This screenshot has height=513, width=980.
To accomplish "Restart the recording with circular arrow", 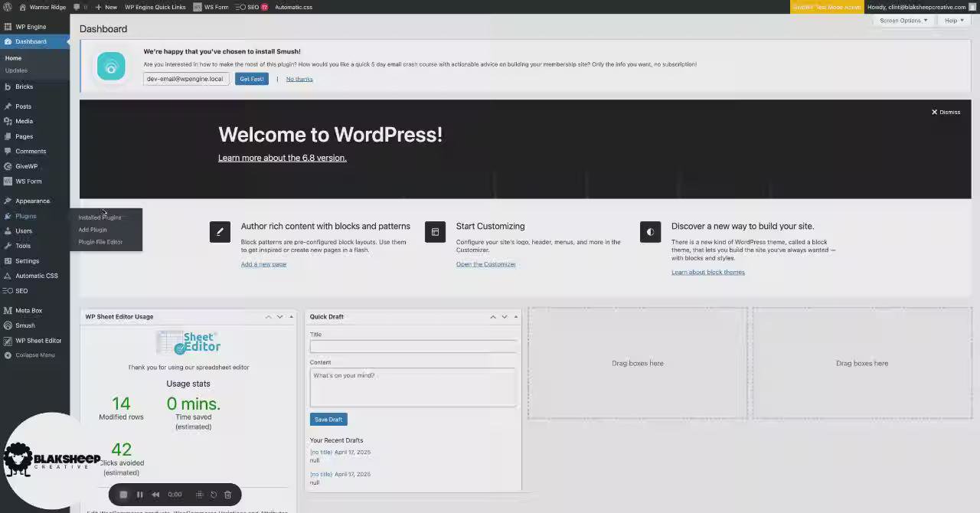I will [x=214, y=495].
